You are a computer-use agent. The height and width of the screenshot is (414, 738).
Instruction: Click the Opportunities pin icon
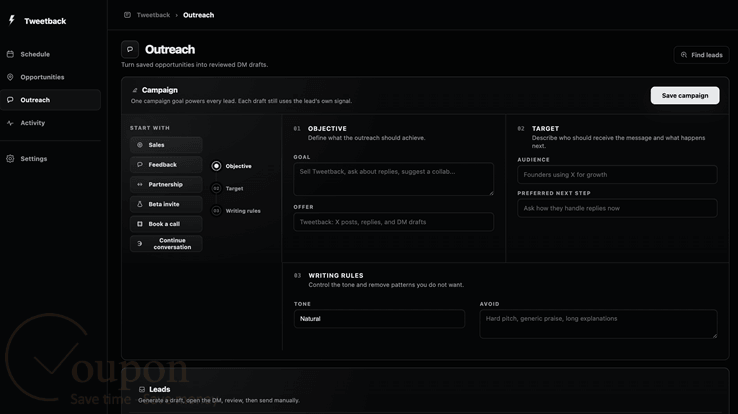pyautogui.click(x=10, y=77)
